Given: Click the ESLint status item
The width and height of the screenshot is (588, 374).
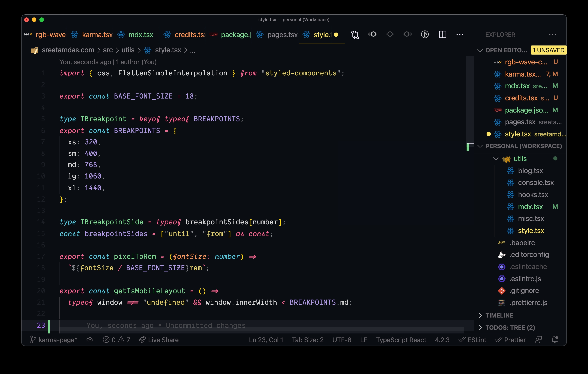Looking at the screenshot, I should click(x=472, y=340).
